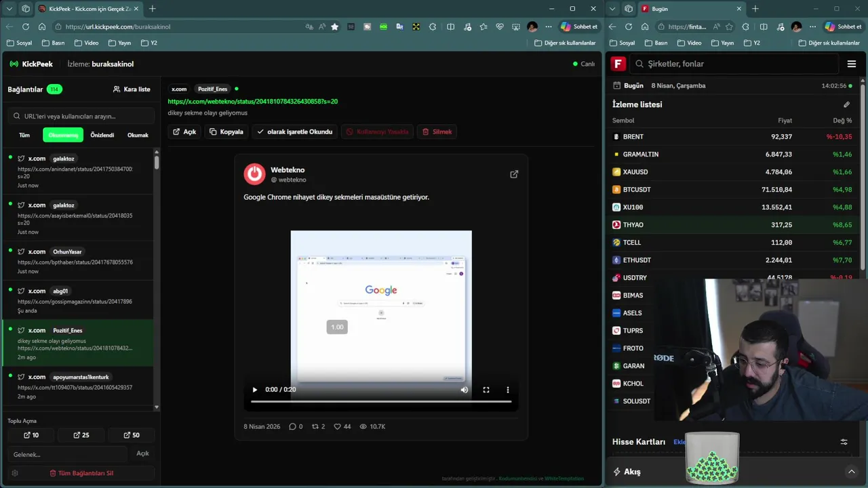The height and width of the screenshot is (488, 868).
Task: Open a new tab in KickPeek window
Action: pos(152,9)
